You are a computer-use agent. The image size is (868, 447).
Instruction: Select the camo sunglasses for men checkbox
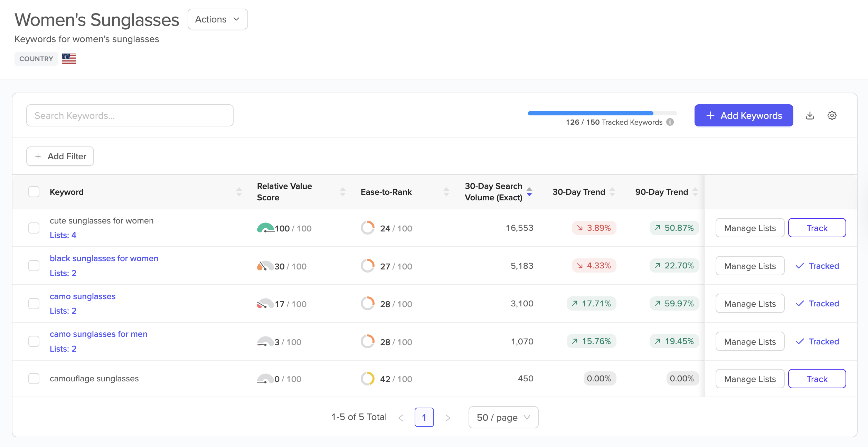pos(34,341)
